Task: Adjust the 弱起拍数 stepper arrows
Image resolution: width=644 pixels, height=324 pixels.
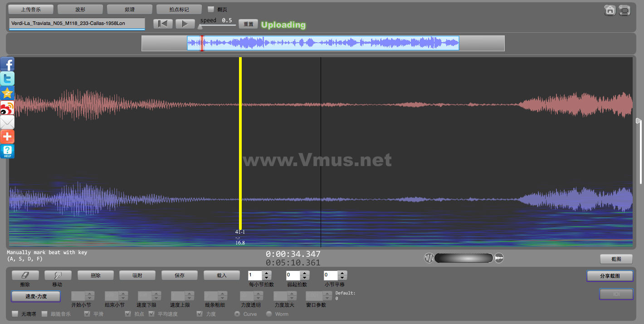Action: point(305,275)
